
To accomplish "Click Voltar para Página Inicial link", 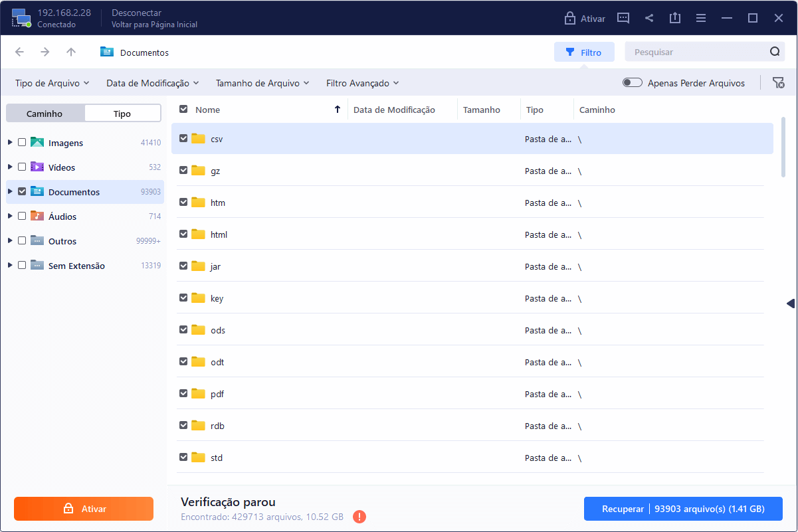I will [154, 25].
